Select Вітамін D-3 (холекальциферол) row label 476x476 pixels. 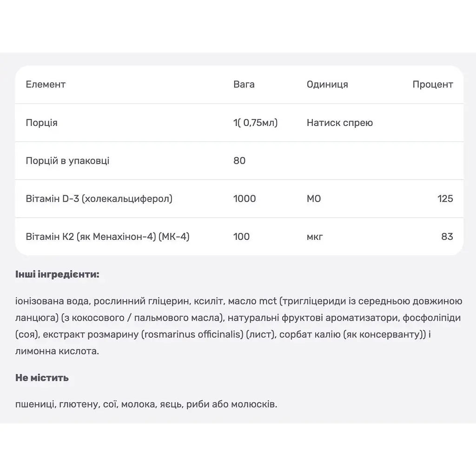coord(99,198)
